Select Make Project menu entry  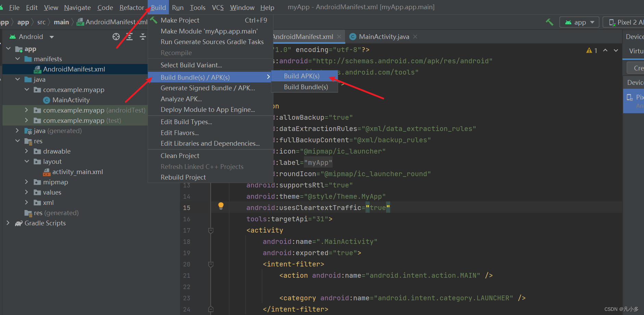(210, 20)
